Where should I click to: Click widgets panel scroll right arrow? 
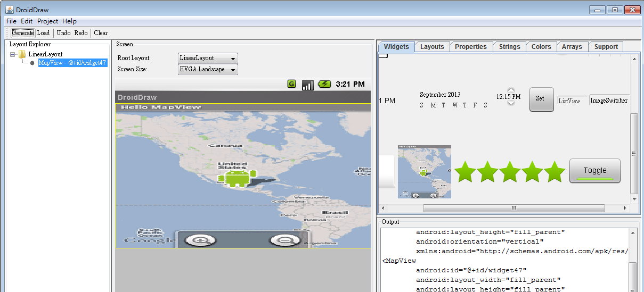pos(624,208)
